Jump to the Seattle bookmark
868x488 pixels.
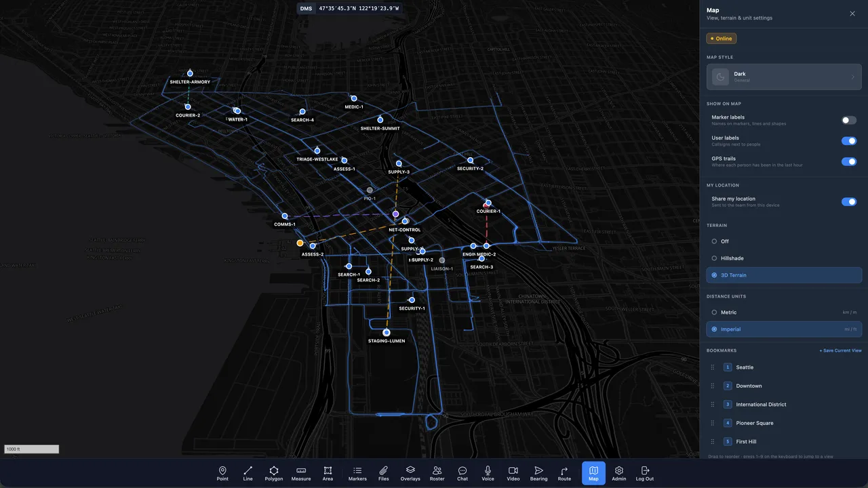785,367
